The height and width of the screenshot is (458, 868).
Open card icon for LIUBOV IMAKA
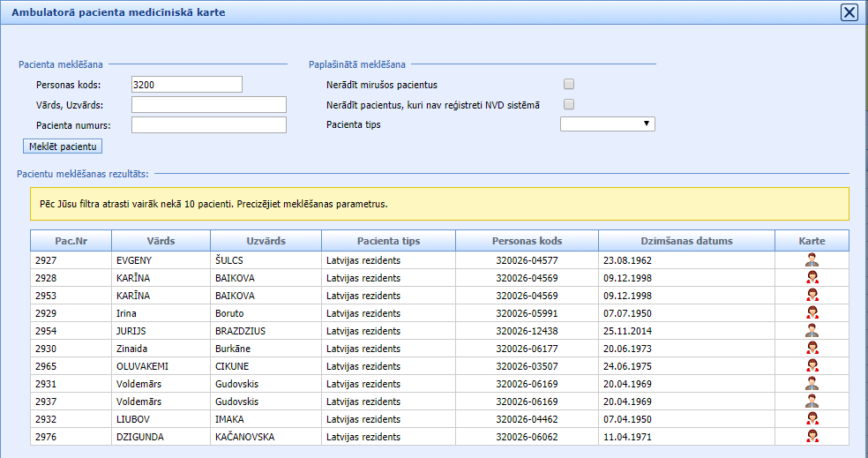coord(812,418)
